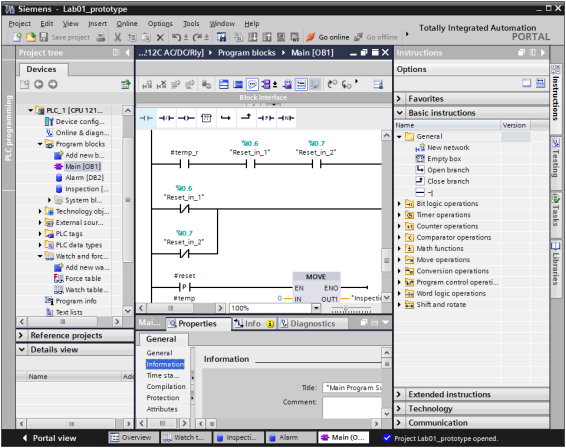Viewport: 566px width, 448px height.
Task: Click the Copy icon in main toolbar
Action: tap(132, 37)
